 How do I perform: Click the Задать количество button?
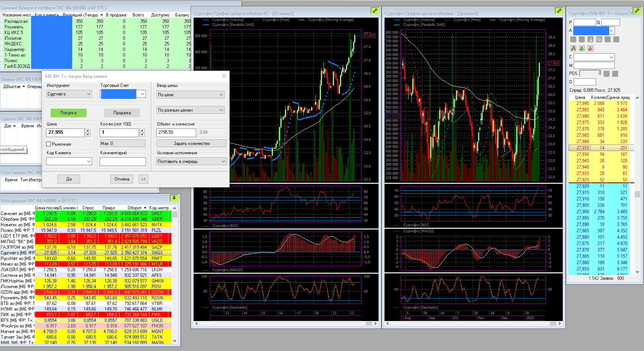tap(191, 143)
